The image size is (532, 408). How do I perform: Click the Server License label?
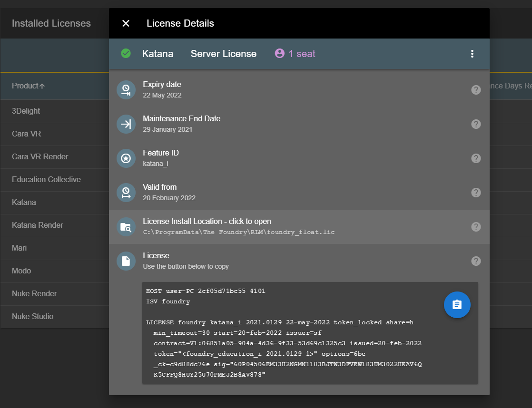[x=224, y=54]
